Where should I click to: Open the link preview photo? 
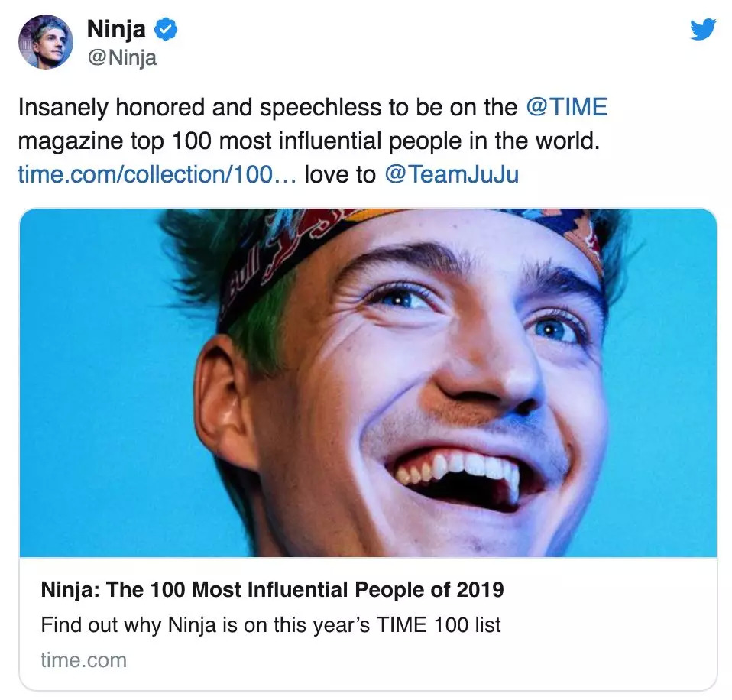coord(368,382)
